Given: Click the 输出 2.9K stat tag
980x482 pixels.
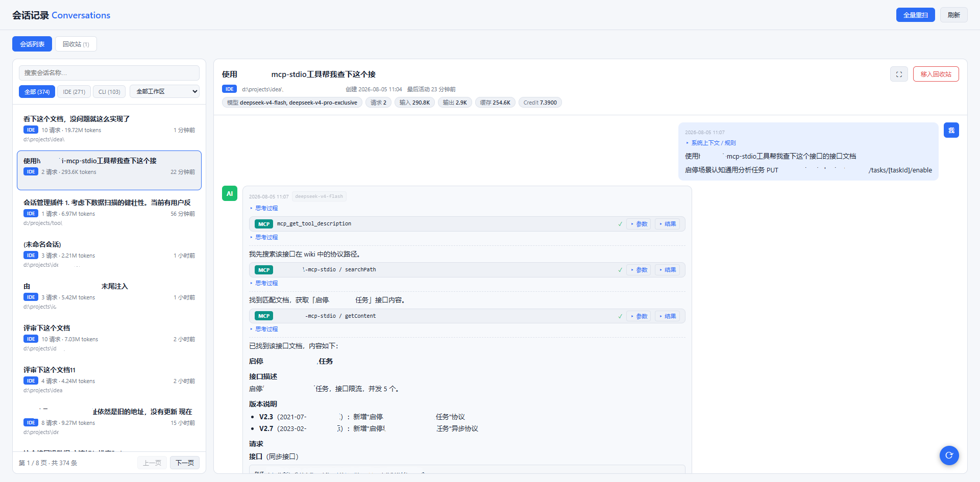Looking at the screenshot, I should click(455, 103).
